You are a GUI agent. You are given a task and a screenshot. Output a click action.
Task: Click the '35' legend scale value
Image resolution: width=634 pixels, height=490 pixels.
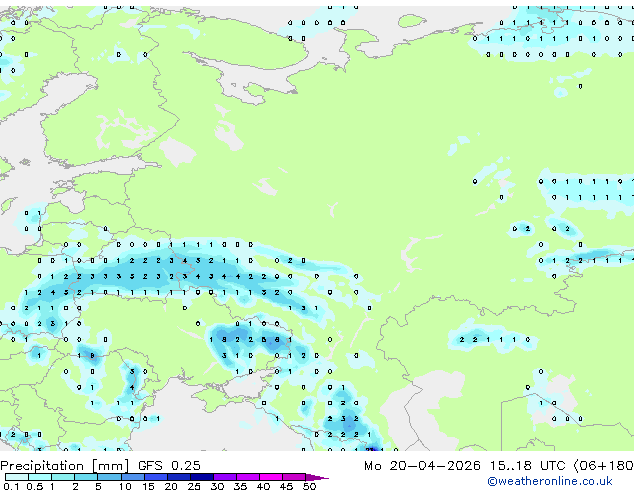click(240, 486)
